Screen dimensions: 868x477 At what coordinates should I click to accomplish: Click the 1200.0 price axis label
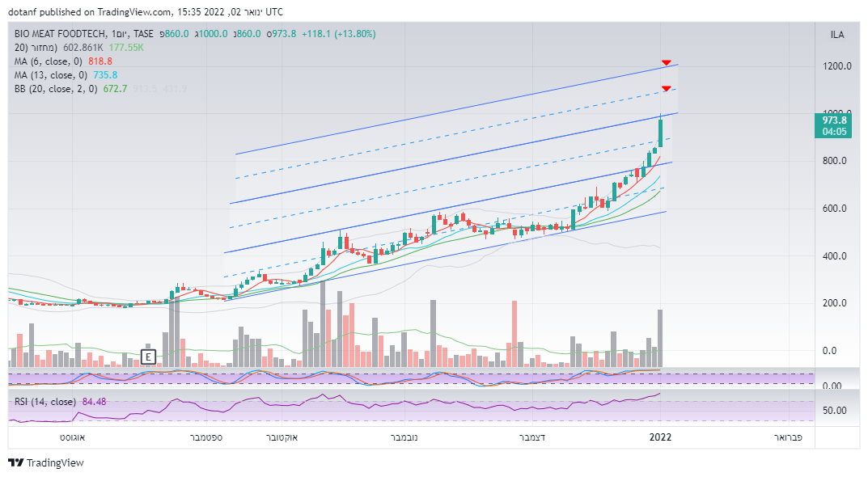click(837, 65)
